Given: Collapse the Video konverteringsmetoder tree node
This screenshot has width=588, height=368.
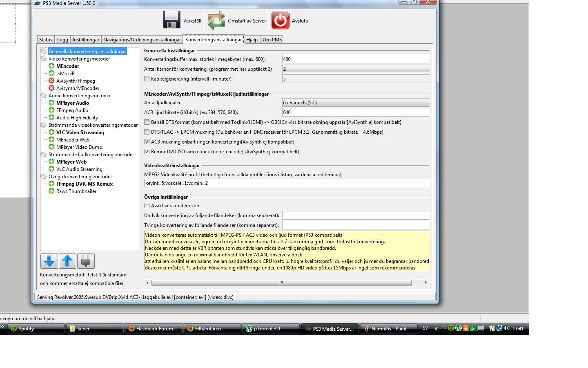Looking at the screenshot, I should pyautogui.click(x=44, y=58).
